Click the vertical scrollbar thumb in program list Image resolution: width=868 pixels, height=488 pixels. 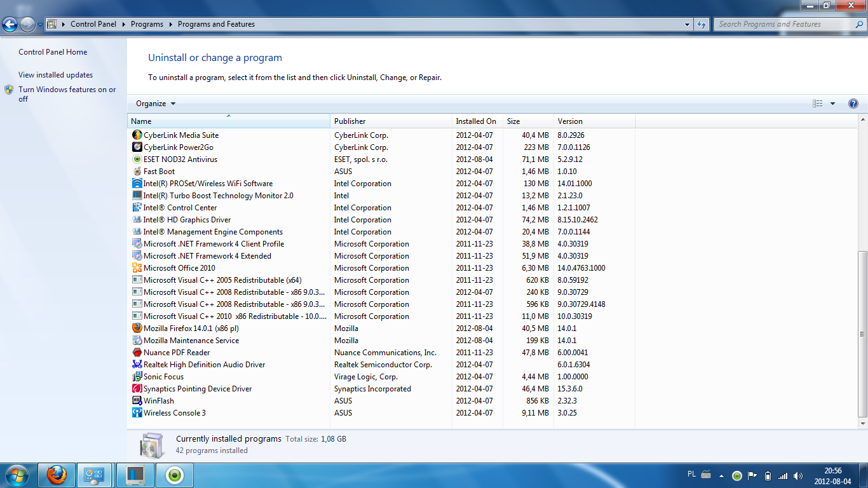(862, 334)
